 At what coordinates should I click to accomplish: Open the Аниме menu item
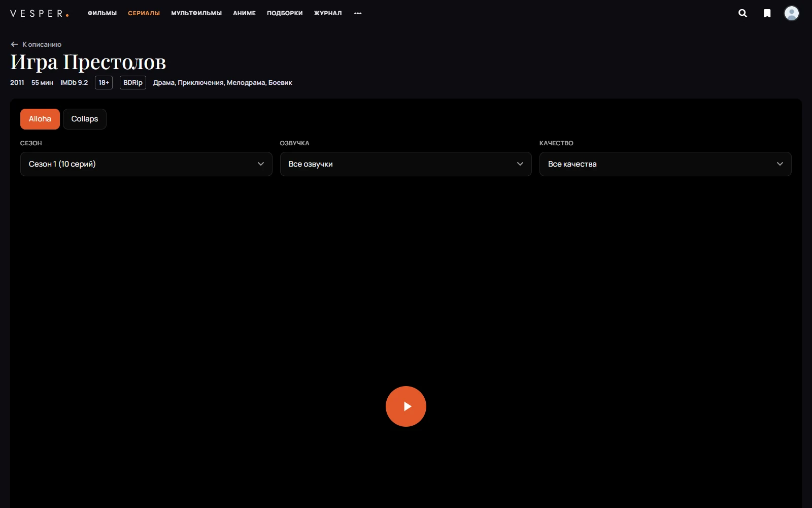tap(244, 13)
